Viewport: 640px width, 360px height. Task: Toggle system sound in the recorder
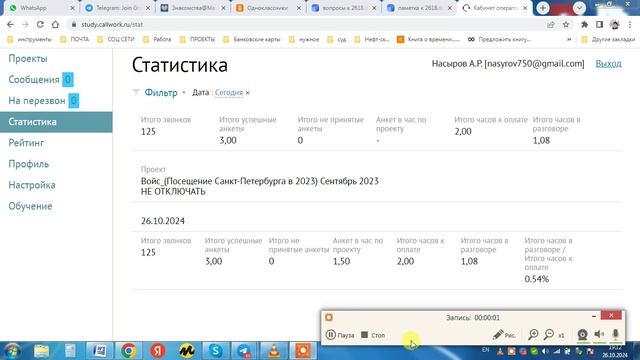click(x=599, y=335)
